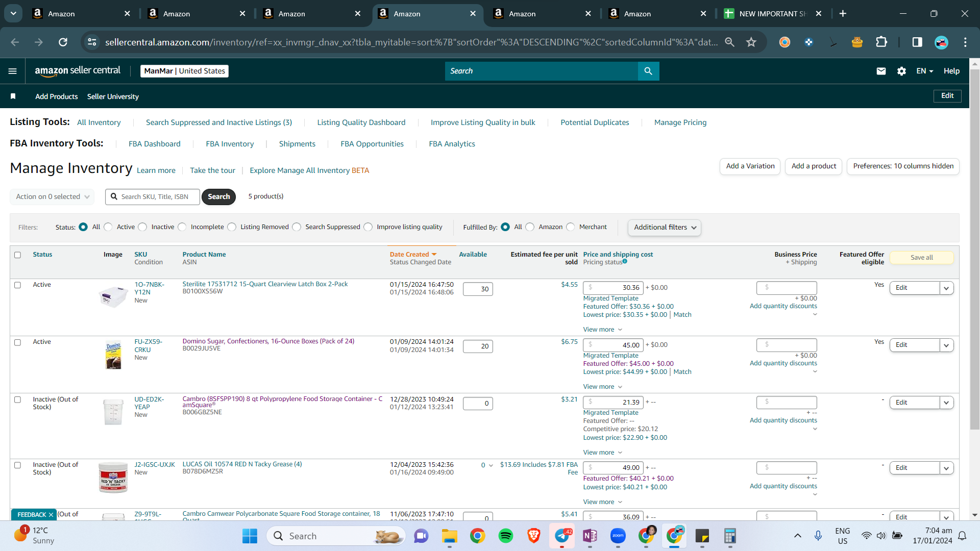Expand View more for the Domino Sugar row
The image size is (980, 551).
(x=602, y=387)
